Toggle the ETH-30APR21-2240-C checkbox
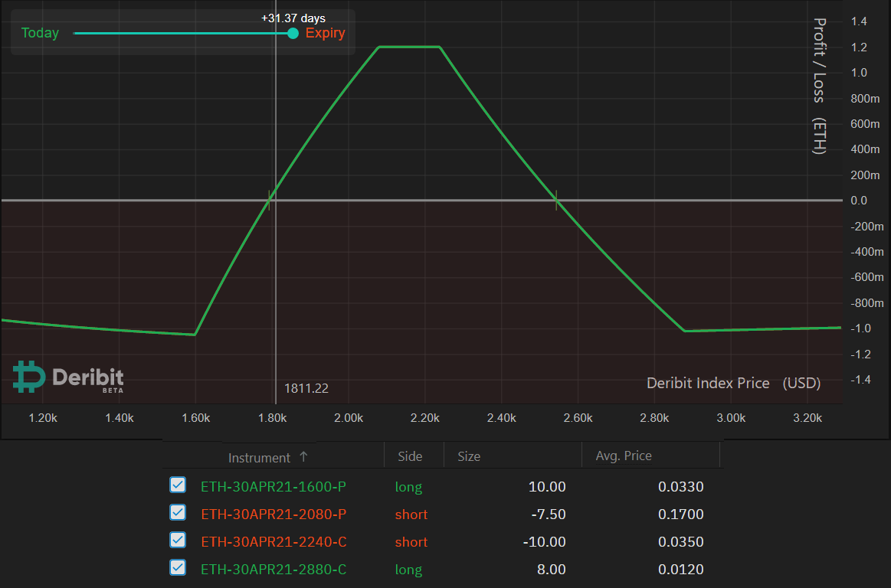This screenshot has height=588, width=891. (x=178, y=541)
